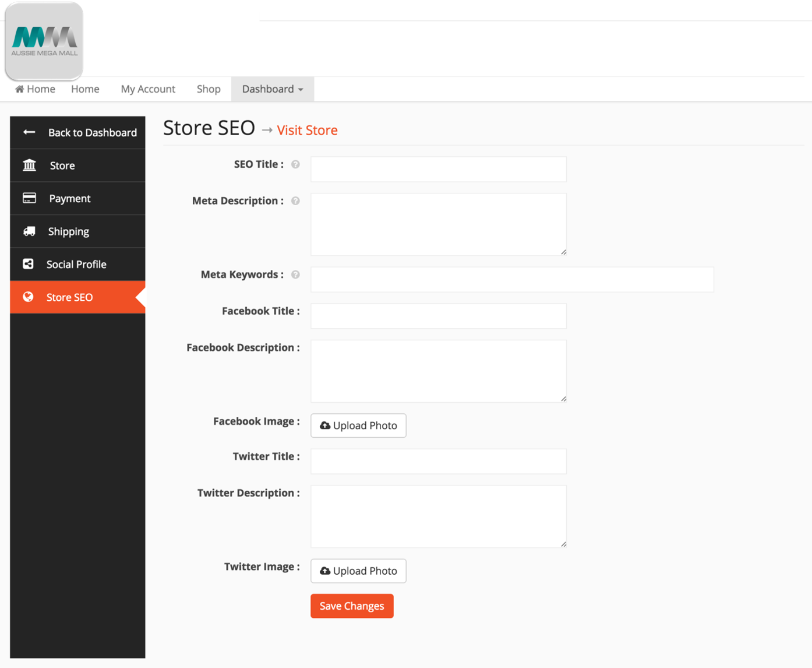Navigate using the Home menu item
Image resolution: width=812 pixels, height=668 pixels.
pyautogui.click(x=85, y=89)
